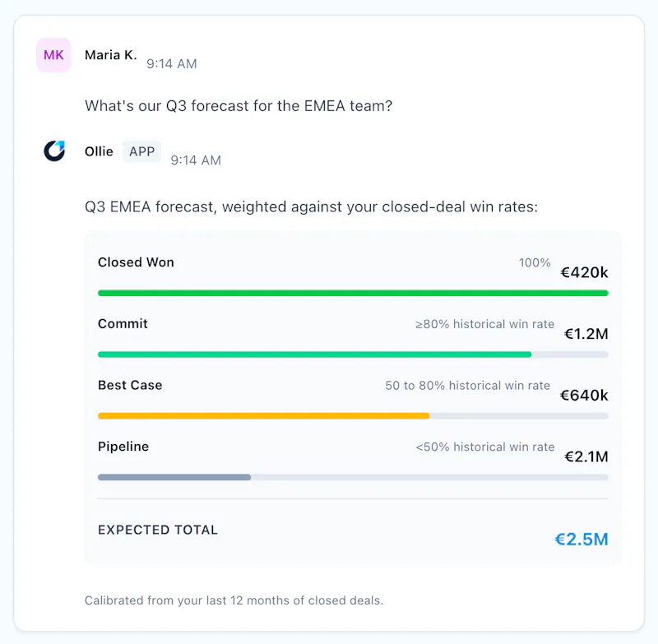
Task: Select the Closed Won row label
Action: (x=136, y=262)
